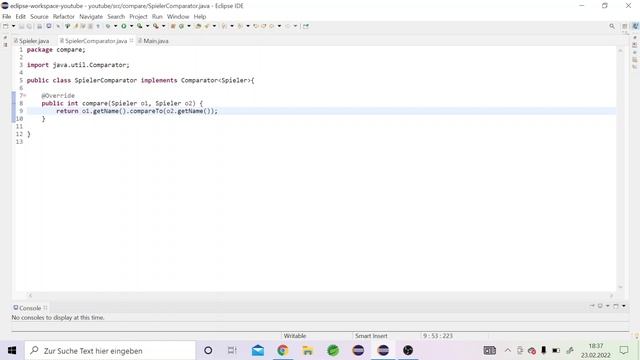Collapse the Override method fold marker

click(x=24, y=96)
